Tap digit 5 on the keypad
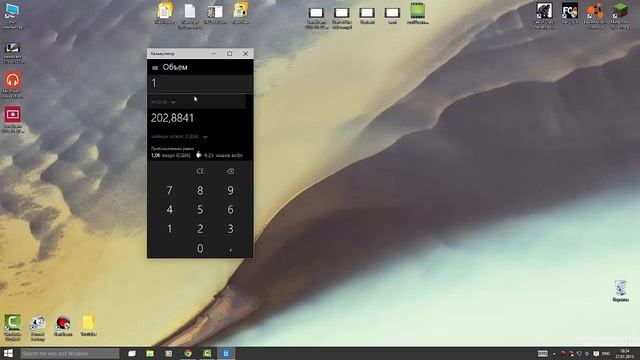This screenshot has width=640, height=360. (200, 210)
